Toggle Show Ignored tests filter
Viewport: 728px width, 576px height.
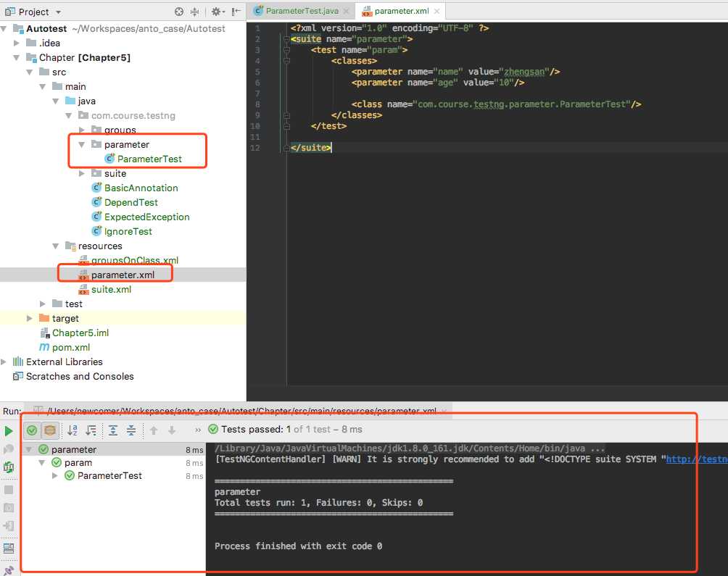pos(50,430)
